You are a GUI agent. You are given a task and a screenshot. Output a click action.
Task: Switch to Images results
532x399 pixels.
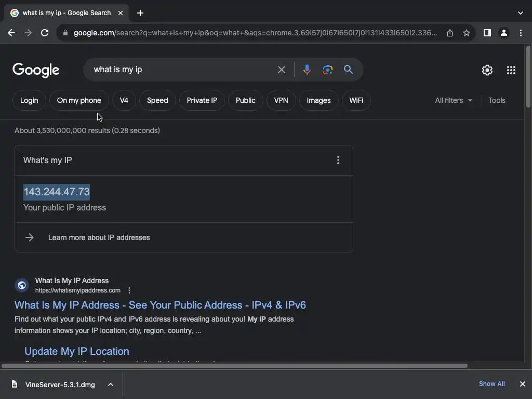(318, 100)
